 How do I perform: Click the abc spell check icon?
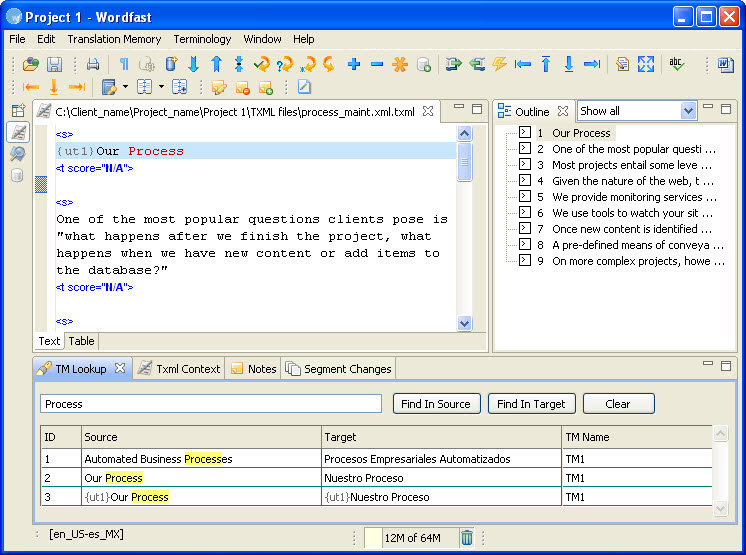tap(676, 64)
